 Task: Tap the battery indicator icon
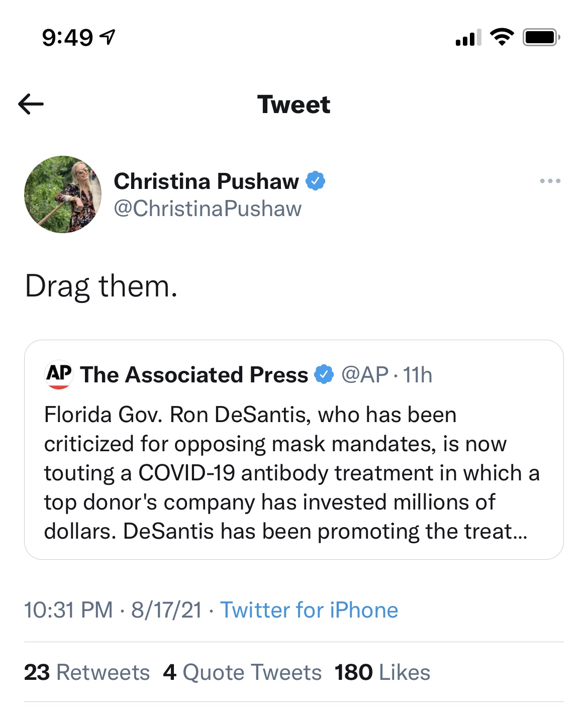(541, 37)
